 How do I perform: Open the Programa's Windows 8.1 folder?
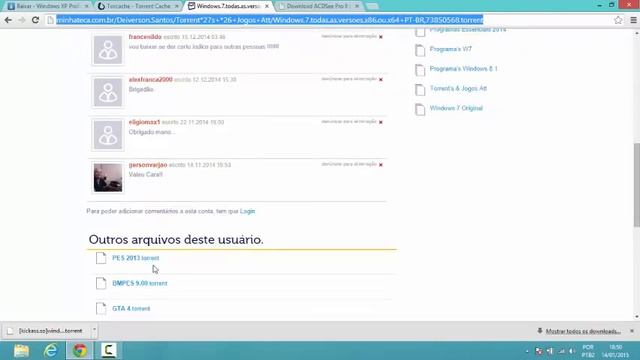click(464, 69)
